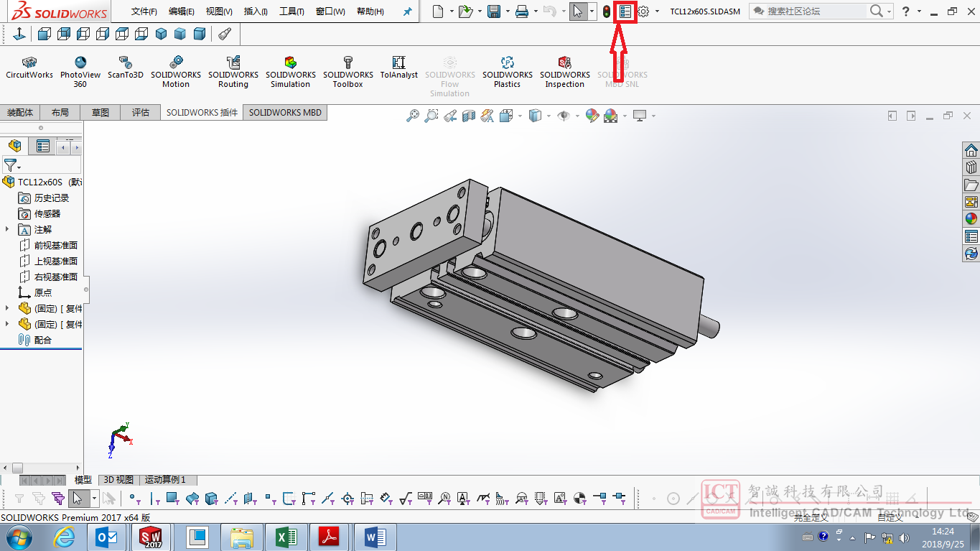Viewport: 980px width, 551px height.
Task: Open Appearances task pane color ball icon
Action: [971, 219]
